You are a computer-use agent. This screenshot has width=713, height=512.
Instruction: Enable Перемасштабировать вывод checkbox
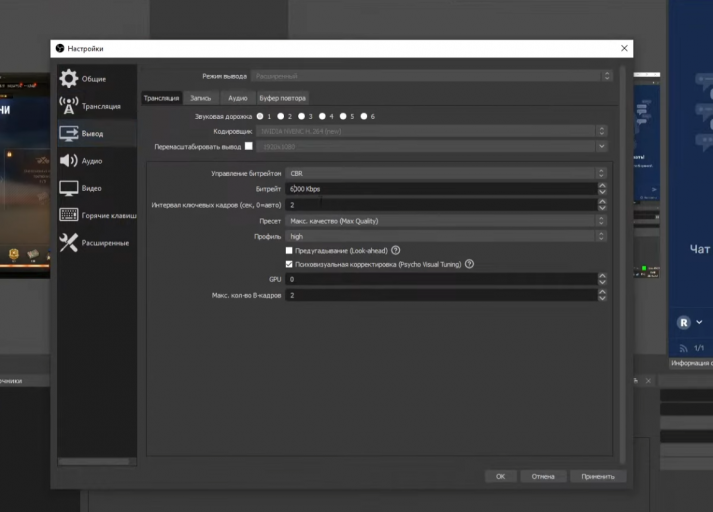pyautogui.click(x=249, y=146)
